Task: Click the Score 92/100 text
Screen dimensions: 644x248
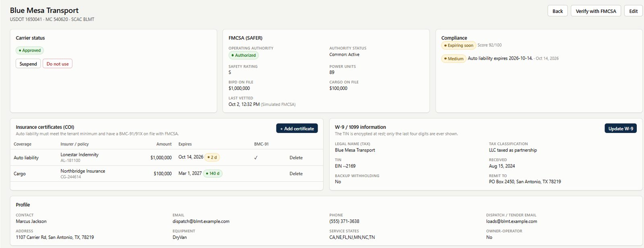Action: (x=489, y=45)
